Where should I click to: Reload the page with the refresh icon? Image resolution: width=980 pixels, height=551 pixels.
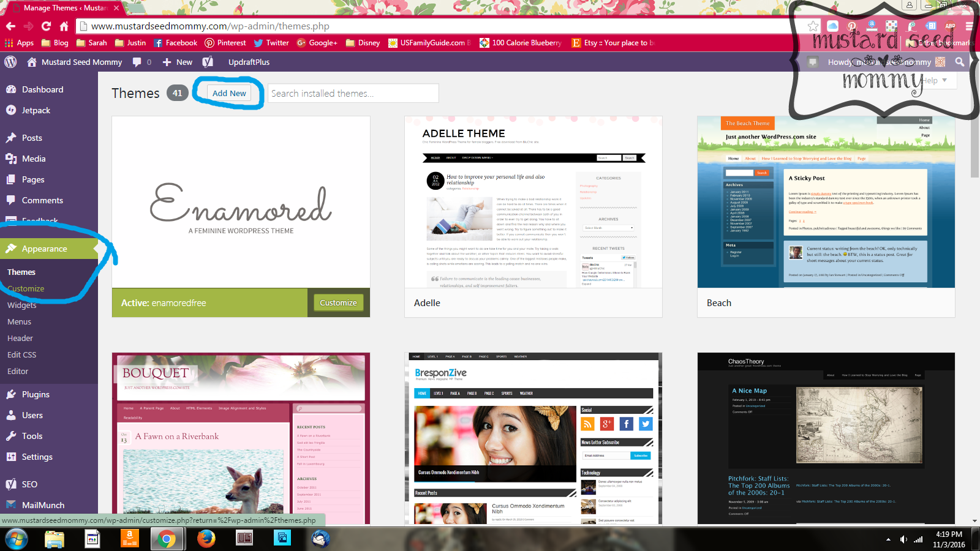pyautogui.click(x=46, y=26)
